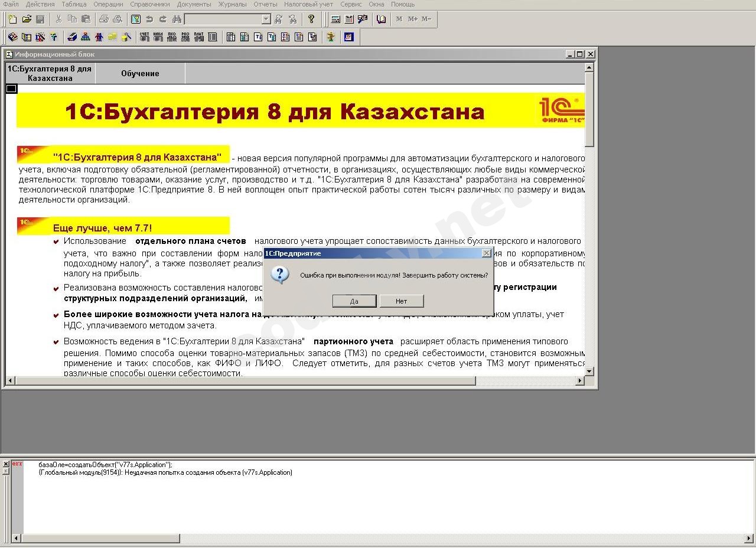The image size is (756, 548).
Task: Open the Таблица menu
Action: (x=74, y=4)
